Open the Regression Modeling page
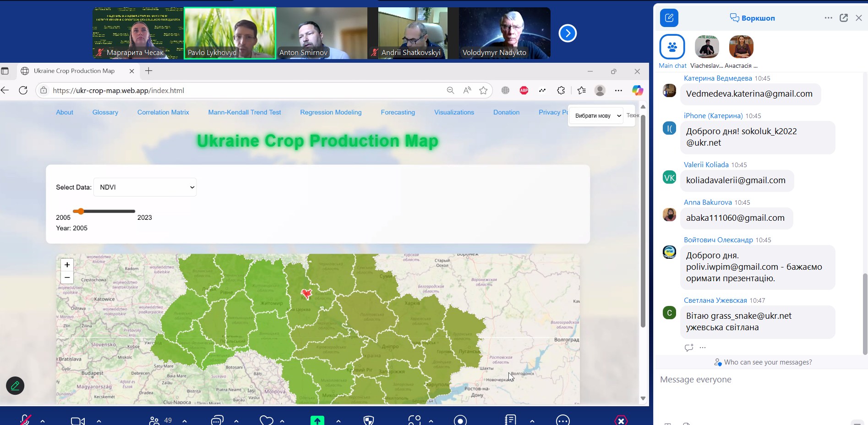 (x=331, y=112)
